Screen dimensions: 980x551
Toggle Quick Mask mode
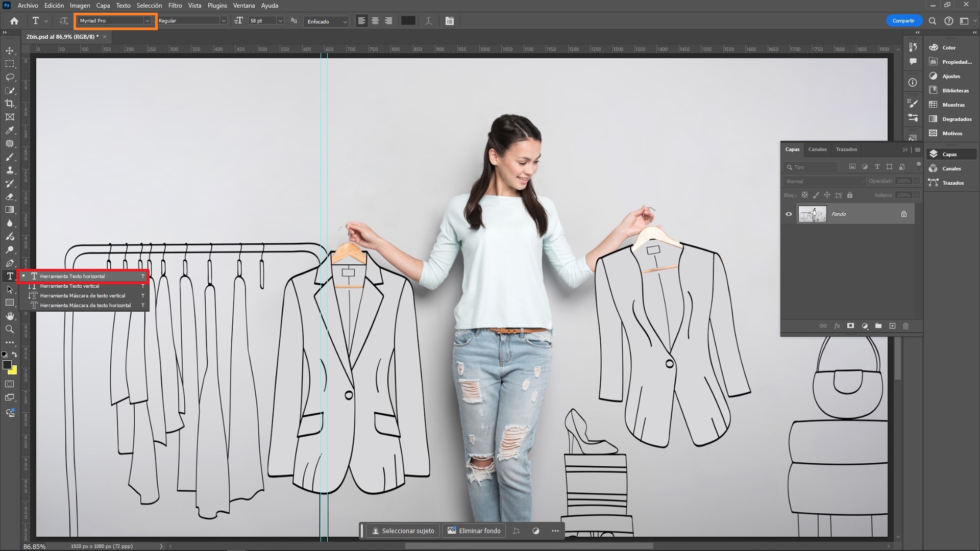point(10,384)
